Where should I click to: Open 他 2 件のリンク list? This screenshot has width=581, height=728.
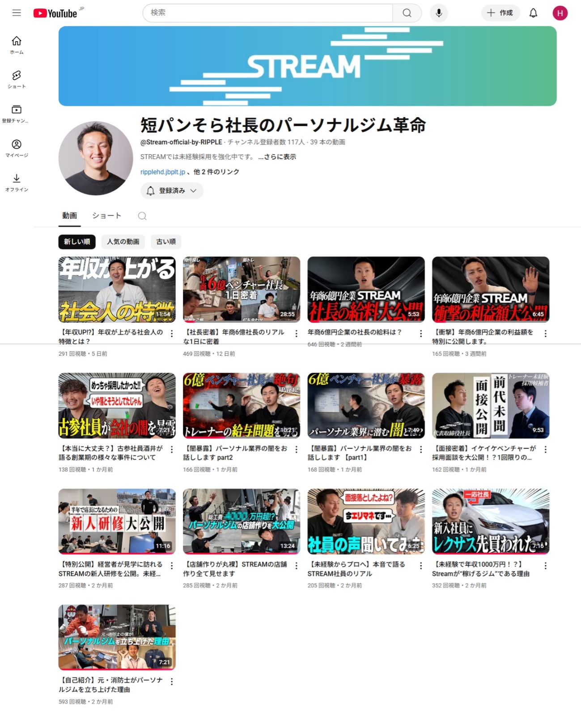click(x=216, y=172)
